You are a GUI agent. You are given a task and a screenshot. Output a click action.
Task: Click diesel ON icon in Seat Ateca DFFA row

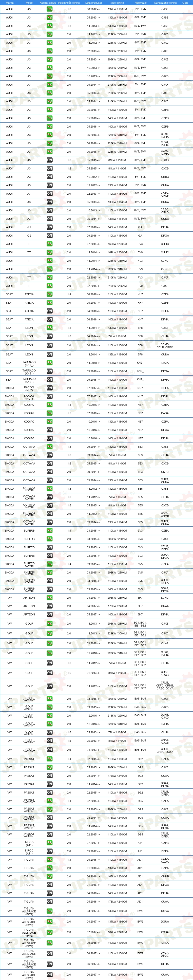(x=50, y=311)
